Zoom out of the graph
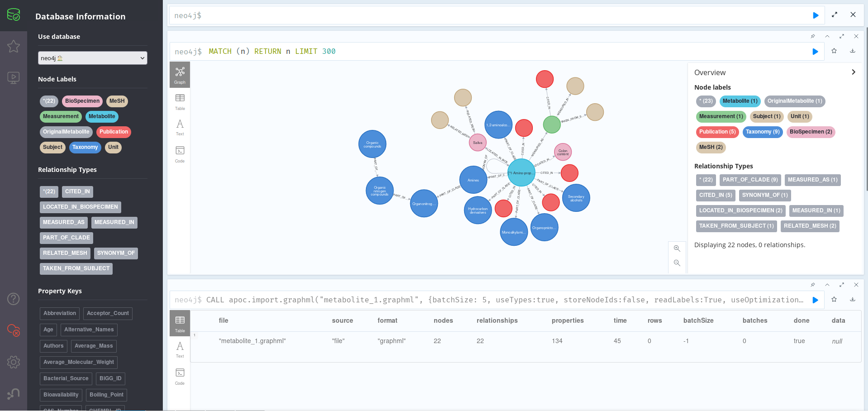868x411 pixels. coord(677,263)
